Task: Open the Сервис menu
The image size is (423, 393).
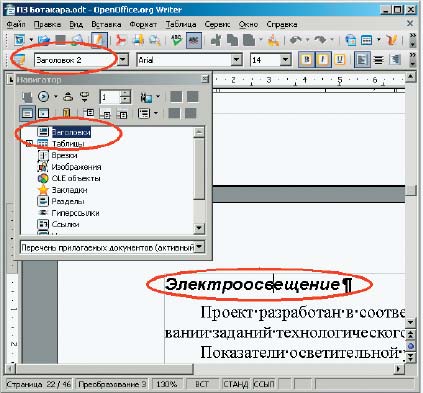Action: pos(217,24)
